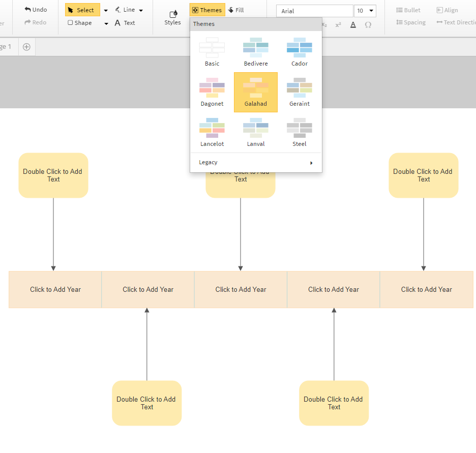Open the Select tool dropdown arrow
This screenshot has width=476, height=453.
tap(105, 10)
